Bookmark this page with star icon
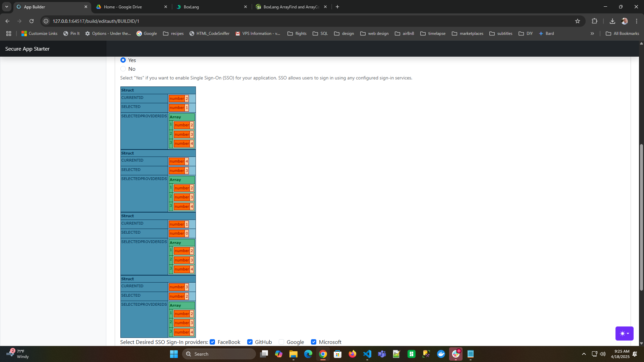This screenshot has height=362, width=644. coord(578,21)
